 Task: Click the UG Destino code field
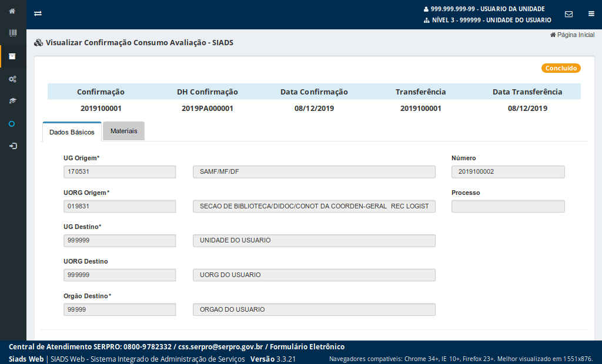point(120,241)
